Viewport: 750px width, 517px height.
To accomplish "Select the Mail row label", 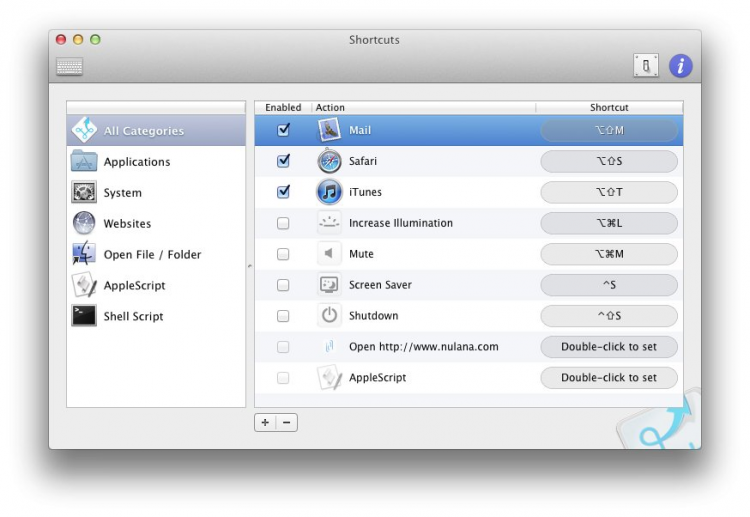I will [360, 130].
